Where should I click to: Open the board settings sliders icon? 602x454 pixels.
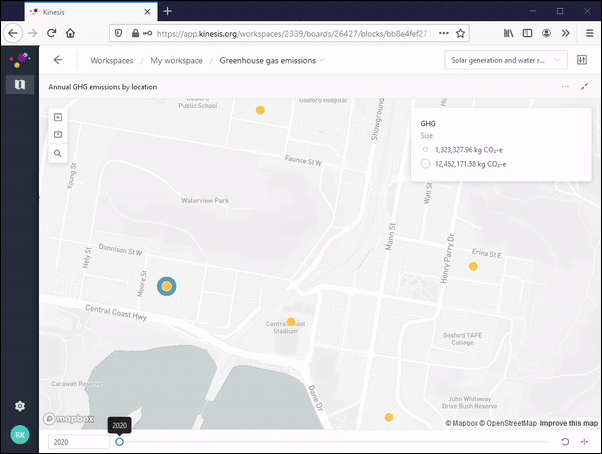[582, 60]
